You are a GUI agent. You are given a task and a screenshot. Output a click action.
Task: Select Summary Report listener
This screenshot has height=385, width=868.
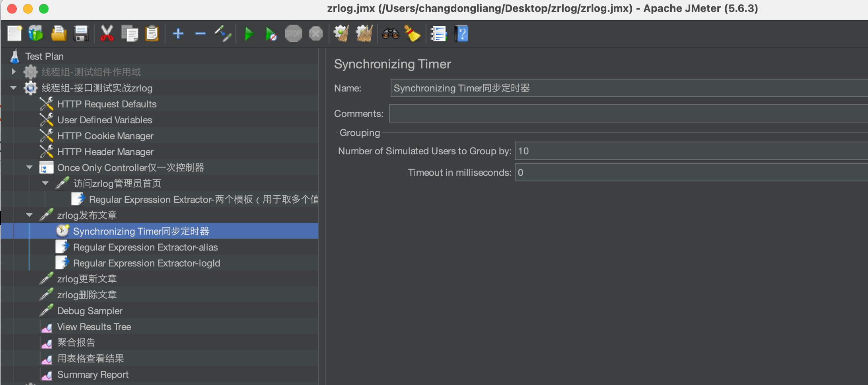pyautogui.click(x=93, y=374)
